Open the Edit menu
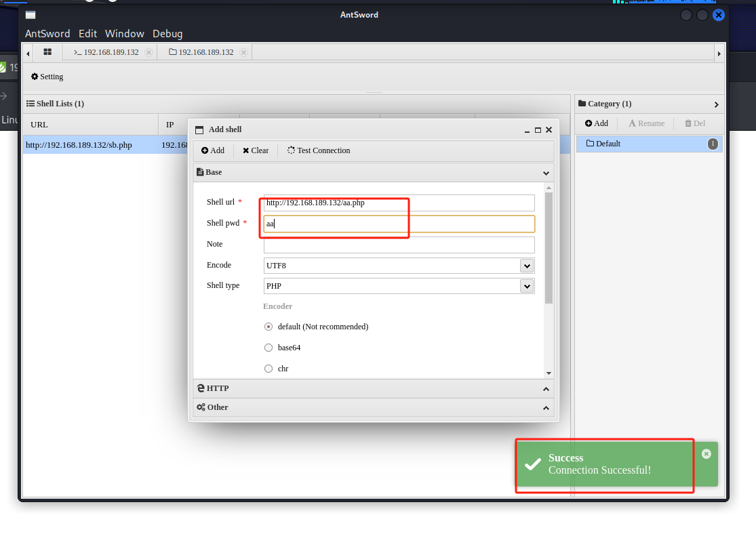756x536 pixels. tap(87, 34)
